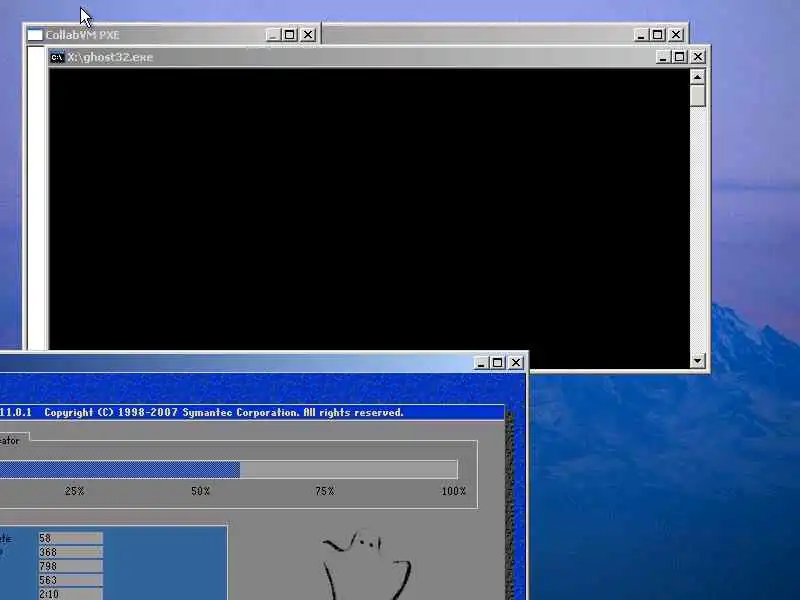The width and height of the screenshot is (800, 600).
Task: Click the statistics value 58
Action: (71, 538)
